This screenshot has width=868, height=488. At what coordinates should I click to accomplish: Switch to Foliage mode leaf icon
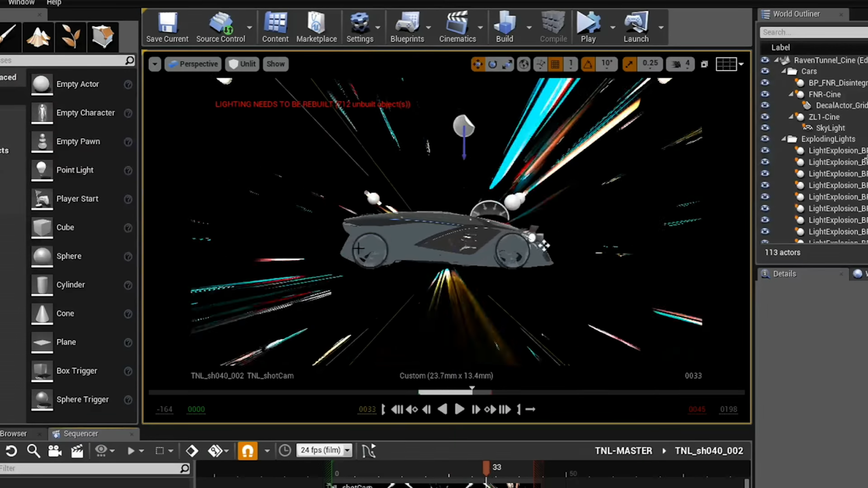click(71, 37)
